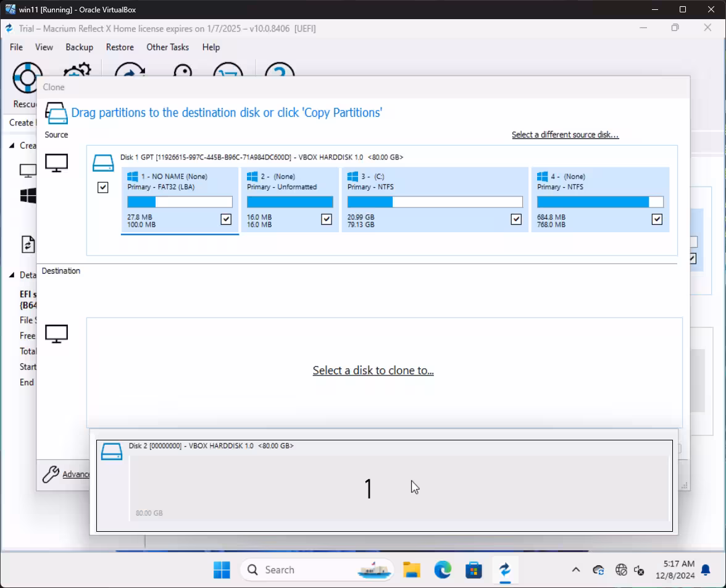Open the notification bell

pos(706,570)
